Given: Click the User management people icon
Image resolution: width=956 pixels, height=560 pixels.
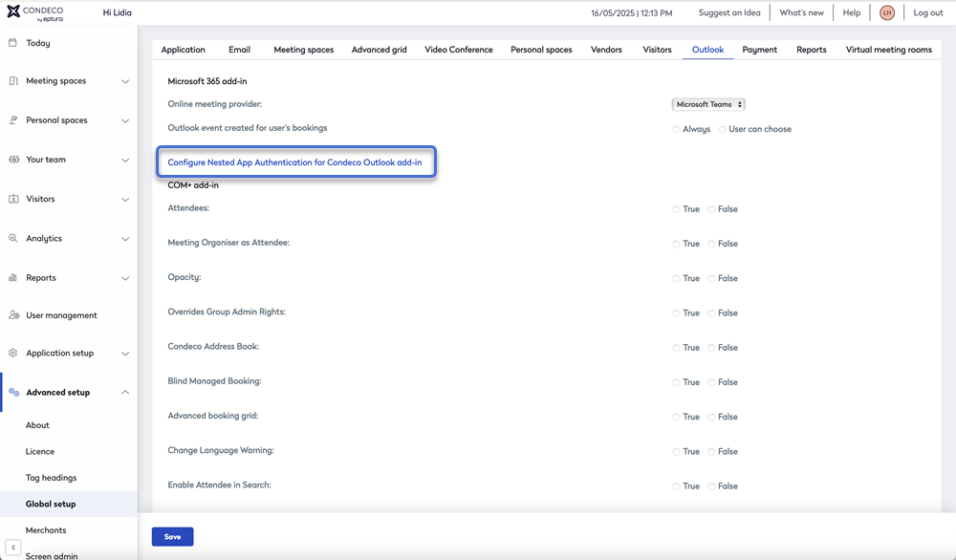Looking at the screenshot, I should point(13,315).
